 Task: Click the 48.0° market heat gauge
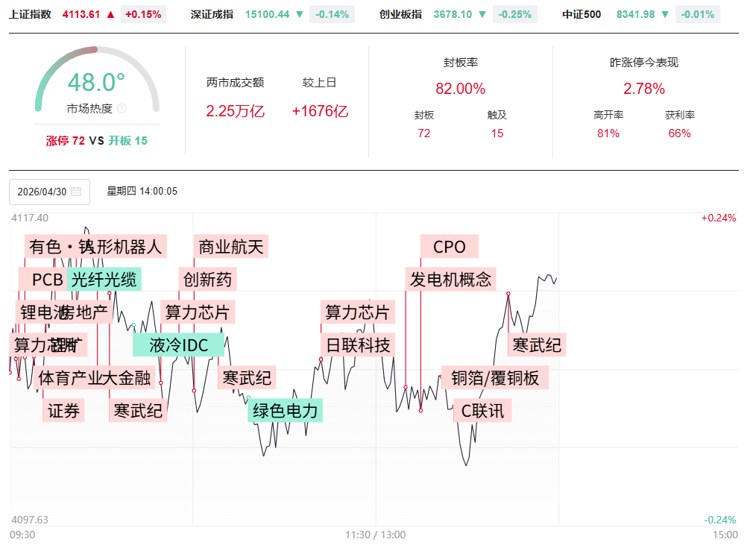click(x=97, y=82)
